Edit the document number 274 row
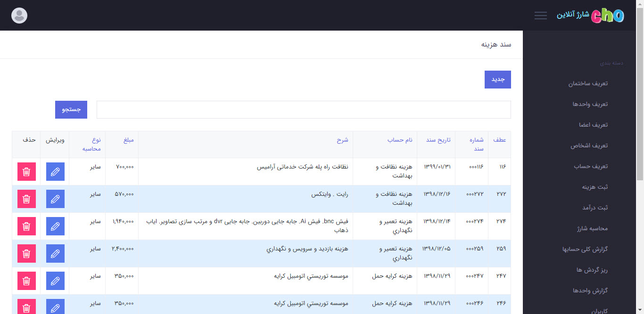Viewport: 644px width, 314px height. tap(55, 226)
